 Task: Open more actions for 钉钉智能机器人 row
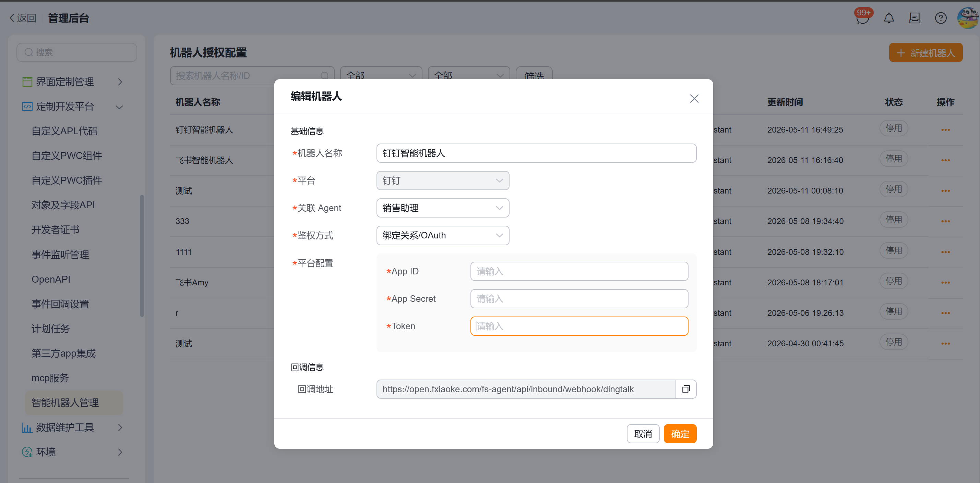pos(945,130)
